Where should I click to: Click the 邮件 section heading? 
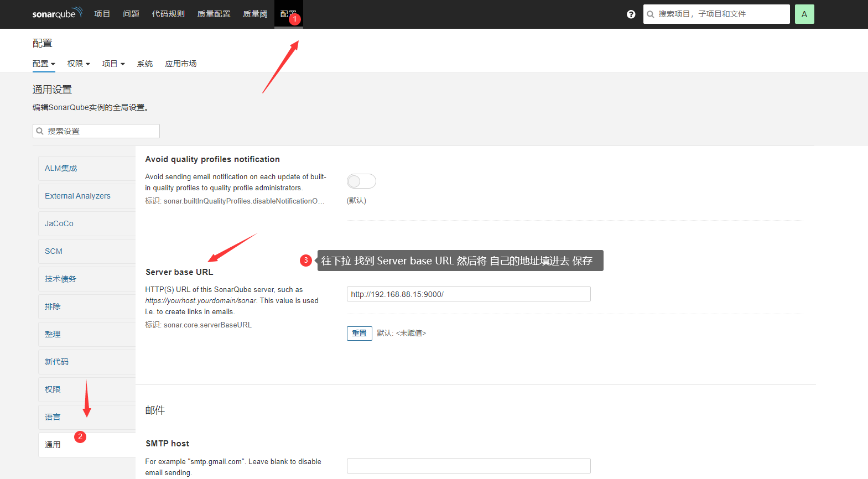pos(155,410)
